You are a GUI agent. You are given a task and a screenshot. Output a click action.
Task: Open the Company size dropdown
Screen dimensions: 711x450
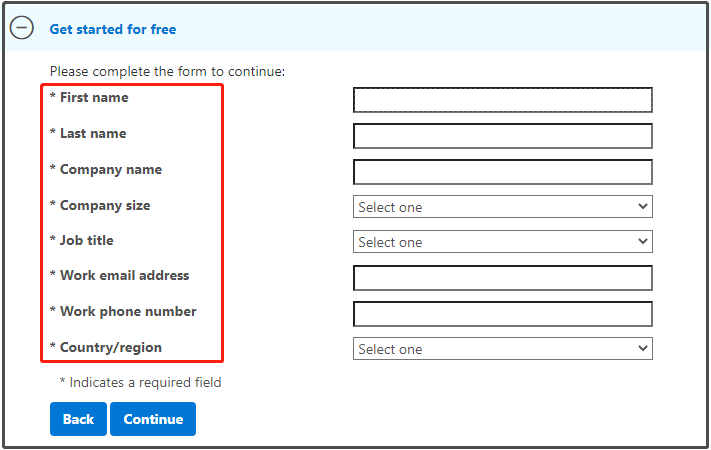coord(502,207)
